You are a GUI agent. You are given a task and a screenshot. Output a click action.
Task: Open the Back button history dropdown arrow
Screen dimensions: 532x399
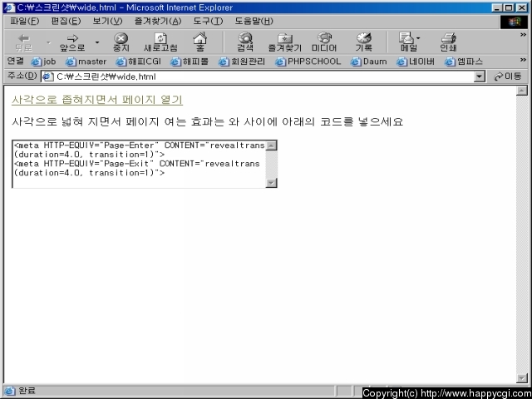pos(48,42)
